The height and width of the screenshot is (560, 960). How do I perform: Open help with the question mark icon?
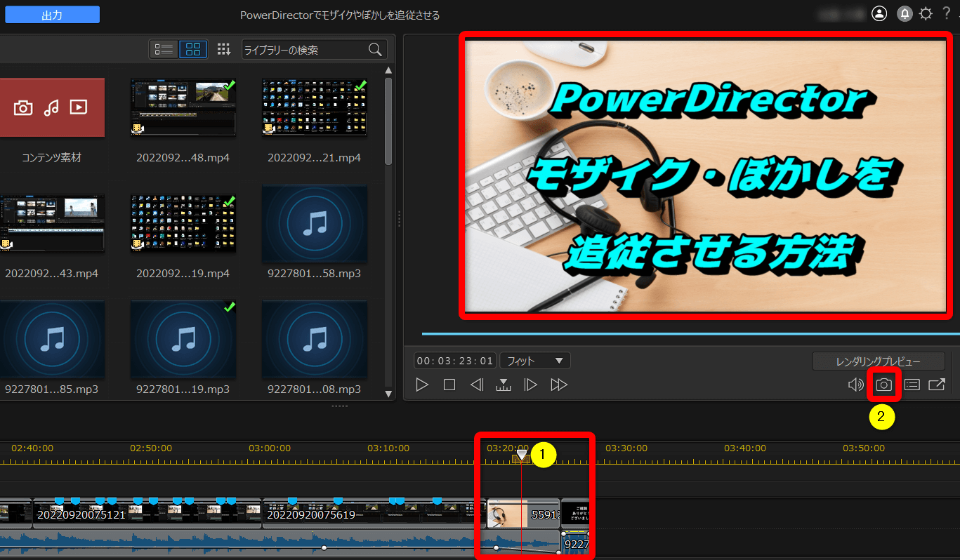click(x=947, y=13)
